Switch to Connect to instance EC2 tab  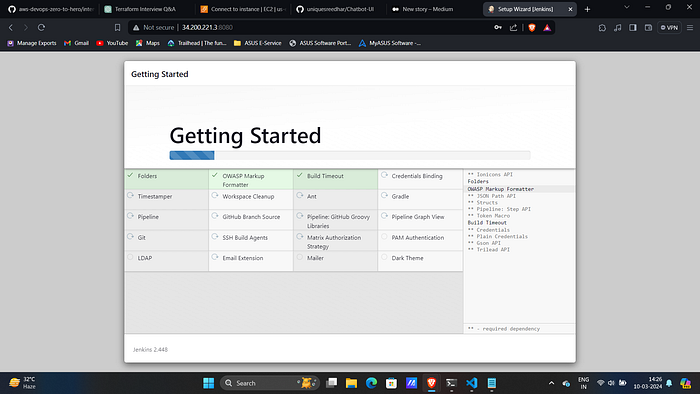point(243,9)
